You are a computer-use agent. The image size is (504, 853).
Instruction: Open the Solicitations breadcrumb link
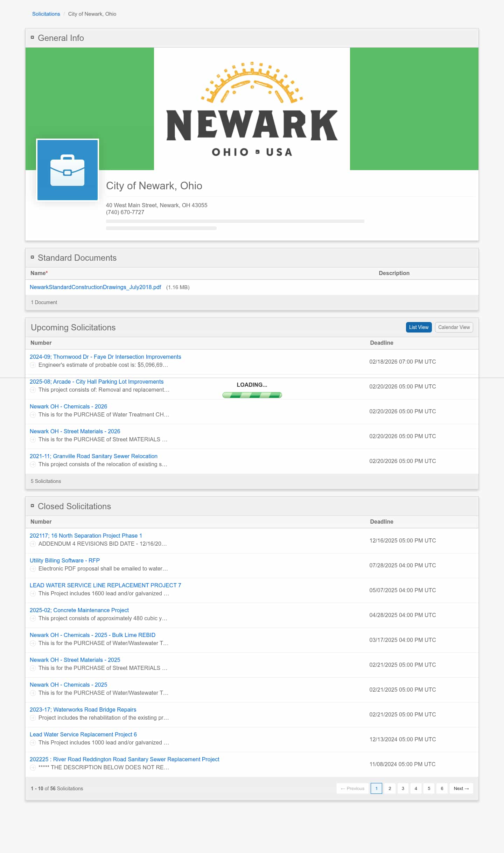[x=46, y=14]
